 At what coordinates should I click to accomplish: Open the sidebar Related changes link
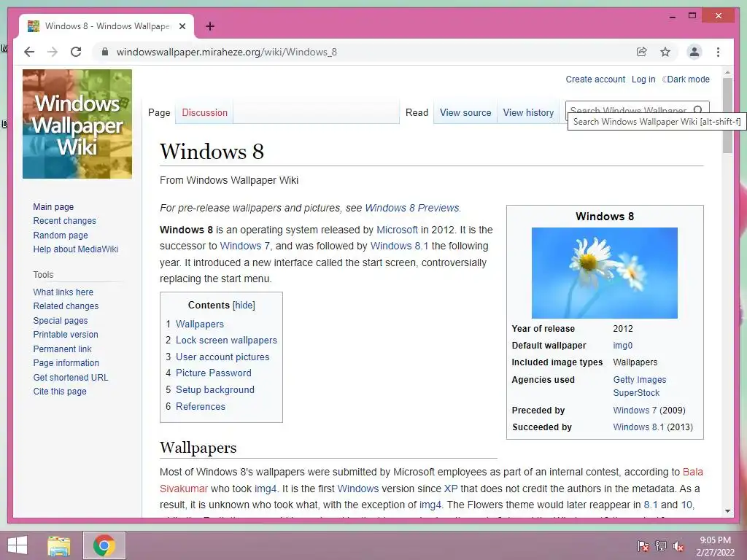tap(66, 306)
